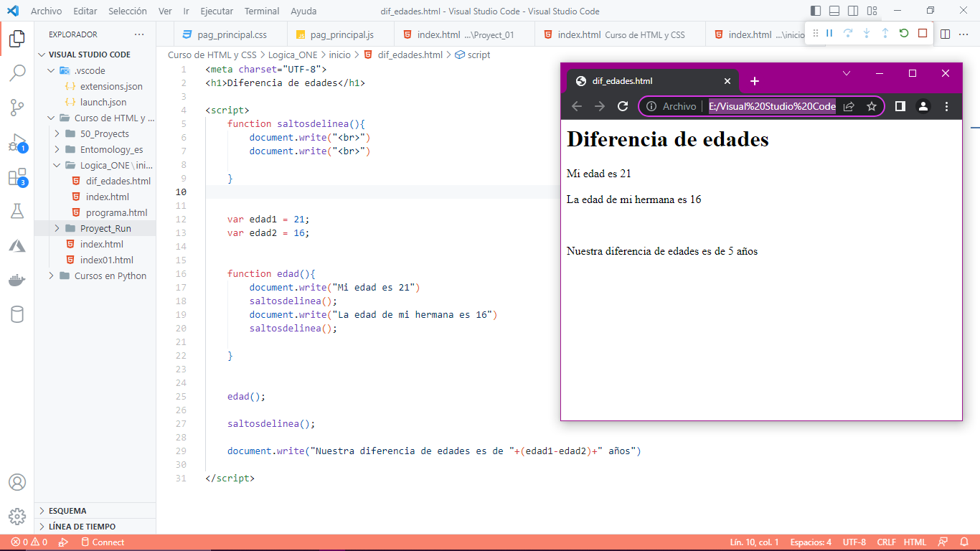Open the browser three-dot menu
Viewport: 980px width, 551px height.
(x=946, y=106)
